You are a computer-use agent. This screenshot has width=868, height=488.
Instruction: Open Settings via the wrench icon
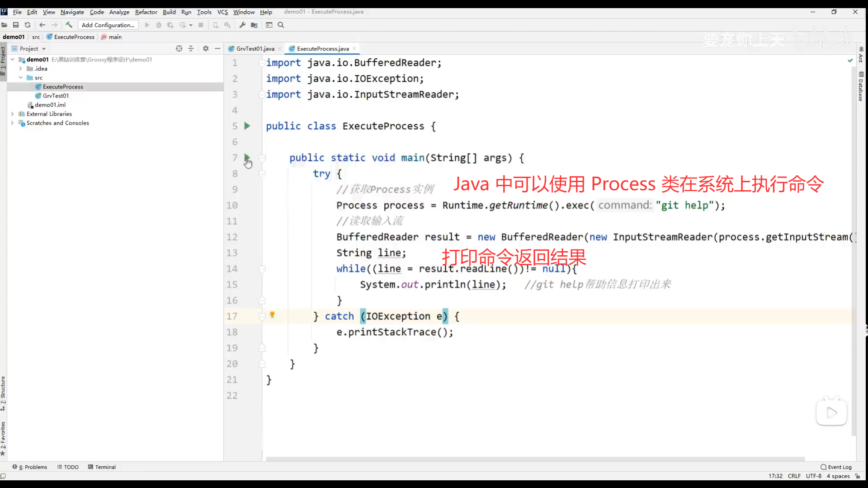click(x=242, y=25)
